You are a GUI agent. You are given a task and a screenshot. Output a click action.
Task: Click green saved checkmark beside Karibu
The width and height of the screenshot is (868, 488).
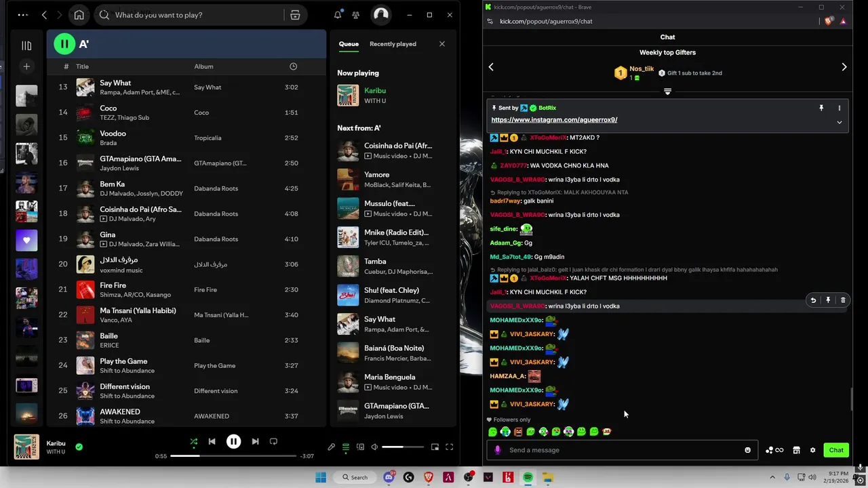click(x=79, y=447)
